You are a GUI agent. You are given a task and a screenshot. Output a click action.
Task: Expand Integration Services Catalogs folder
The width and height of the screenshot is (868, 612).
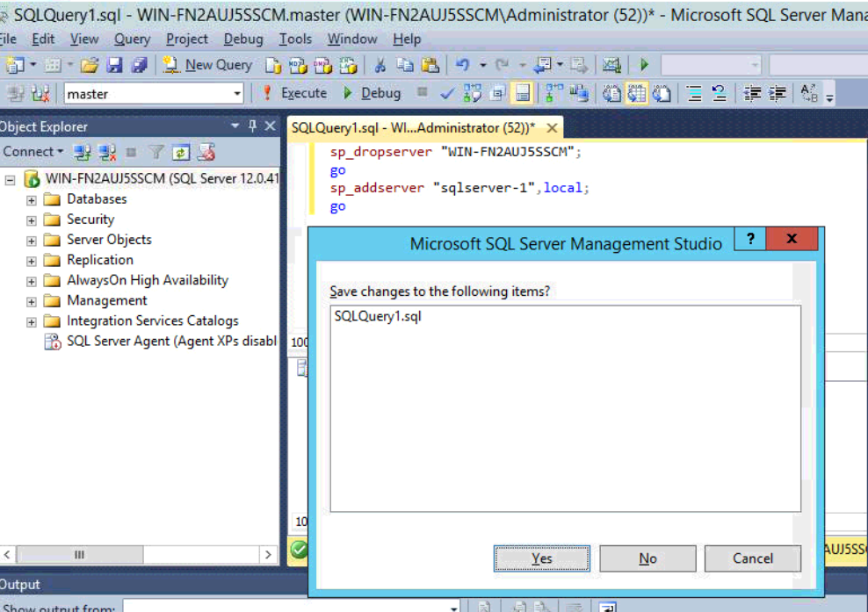[x=31, y=322]
